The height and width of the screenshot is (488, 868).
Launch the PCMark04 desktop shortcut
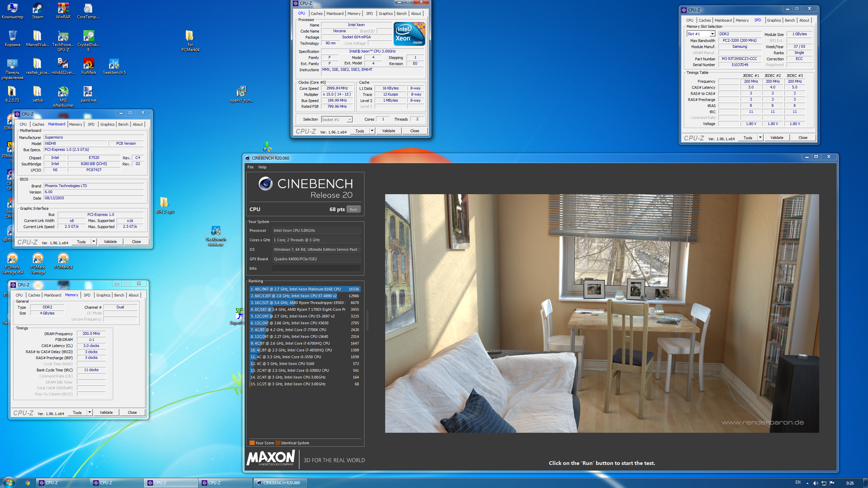pyautogui.click(x=63, y=261)
